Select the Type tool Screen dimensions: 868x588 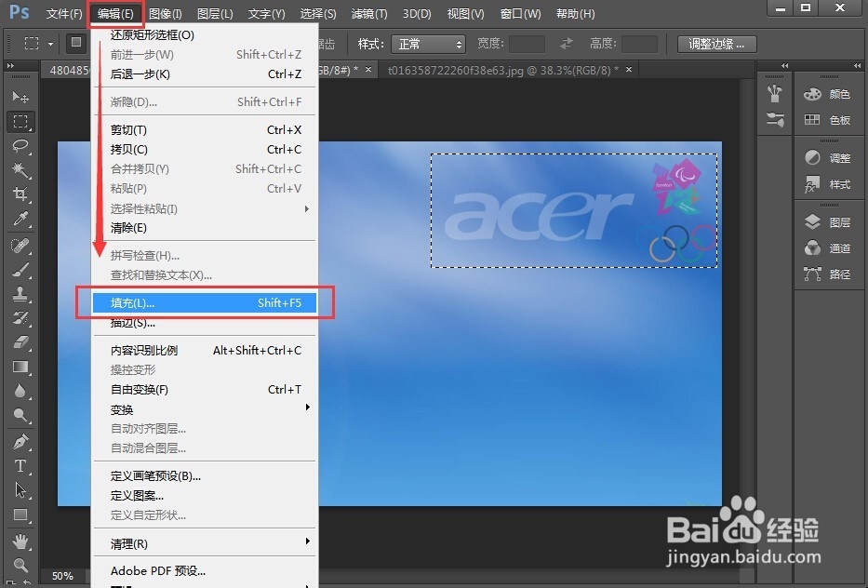[21, 467]
